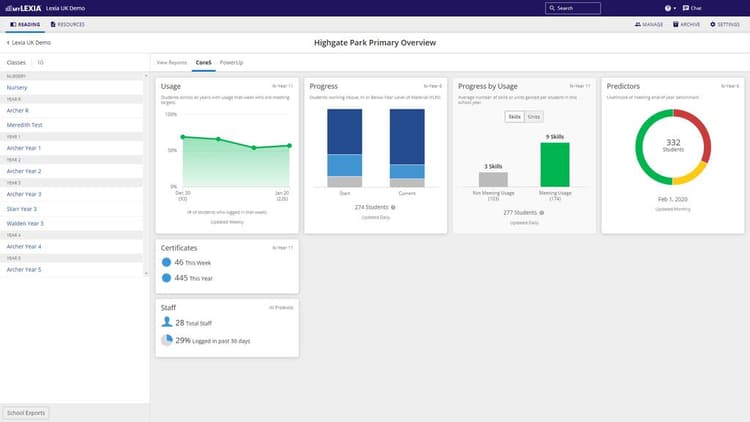The image size is (750, 422).
Task: Open Settings from the top bar
Action: pos(724,23)
